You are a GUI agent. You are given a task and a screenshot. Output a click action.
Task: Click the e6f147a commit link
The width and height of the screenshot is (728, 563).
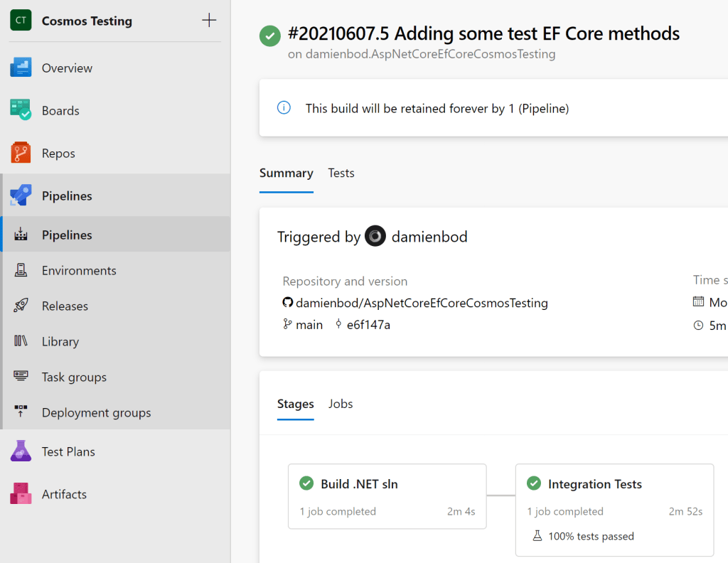pos(368,325)
